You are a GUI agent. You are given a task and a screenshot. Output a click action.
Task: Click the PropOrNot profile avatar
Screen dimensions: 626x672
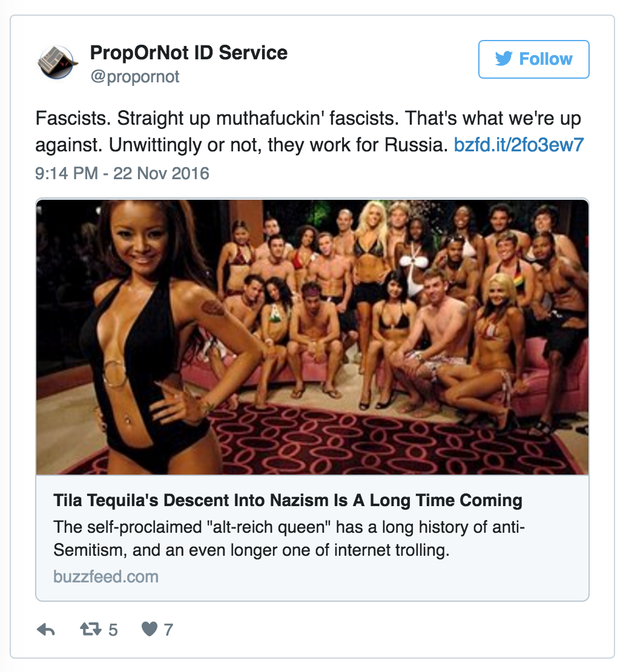(x=58, y=62)
